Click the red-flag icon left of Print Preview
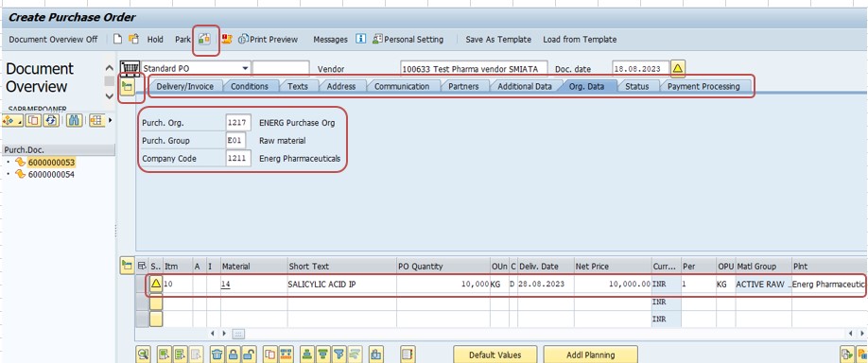868x363 pixels. [x=226, y=40]
